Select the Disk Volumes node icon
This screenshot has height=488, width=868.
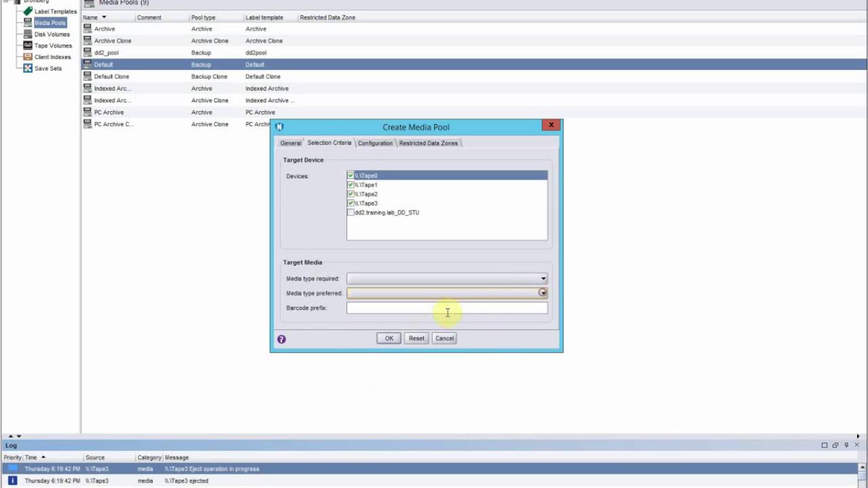click(28, 34)
